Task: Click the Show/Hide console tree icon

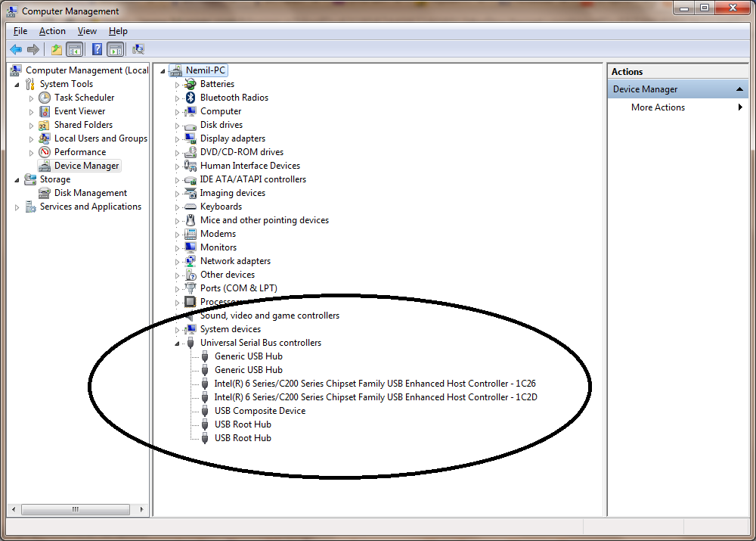Action: coord(74,48)
